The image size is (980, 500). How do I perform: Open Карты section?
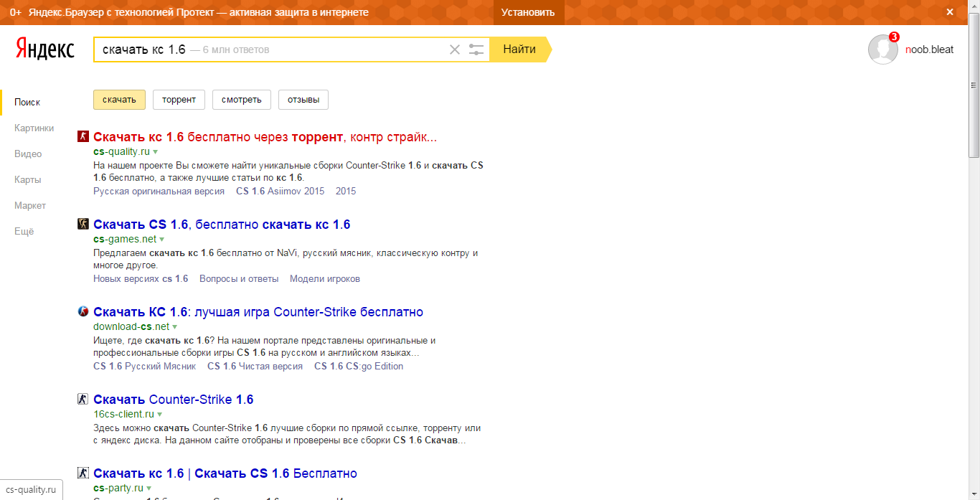(27, 180)
